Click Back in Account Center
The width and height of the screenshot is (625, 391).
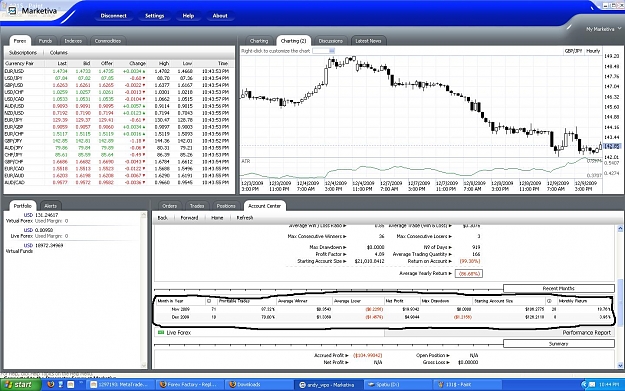163,218
